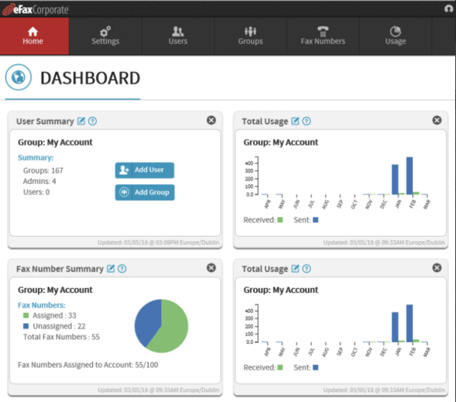Close the top Total Usage widget
456x402 pixels.
tap(437, 120)
